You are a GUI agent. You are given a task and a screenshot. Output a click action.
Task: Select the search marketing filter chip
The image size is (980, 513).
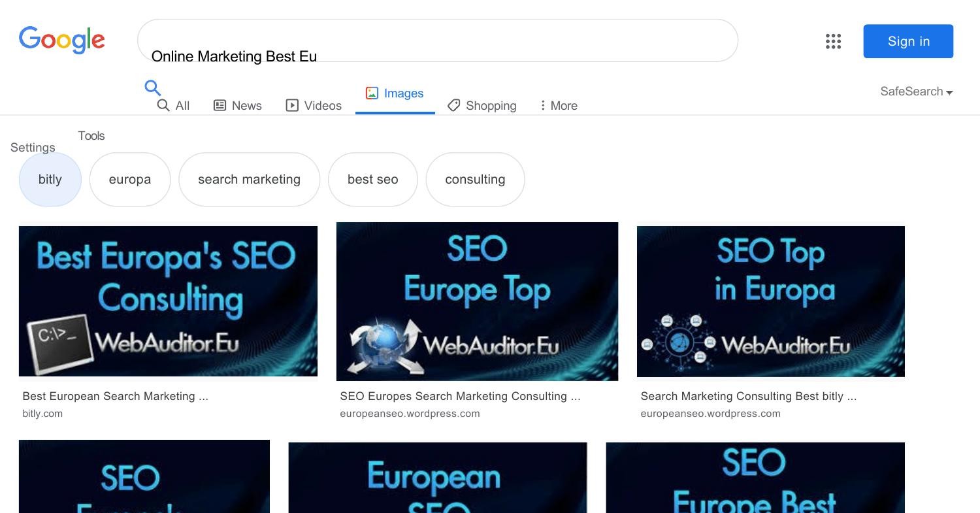pos(249,180)
